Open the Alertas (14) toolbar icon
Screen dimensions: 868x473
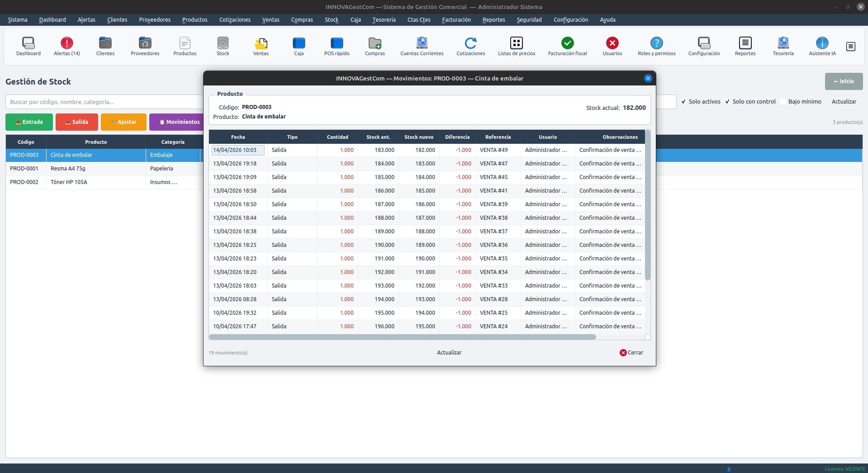66,46
